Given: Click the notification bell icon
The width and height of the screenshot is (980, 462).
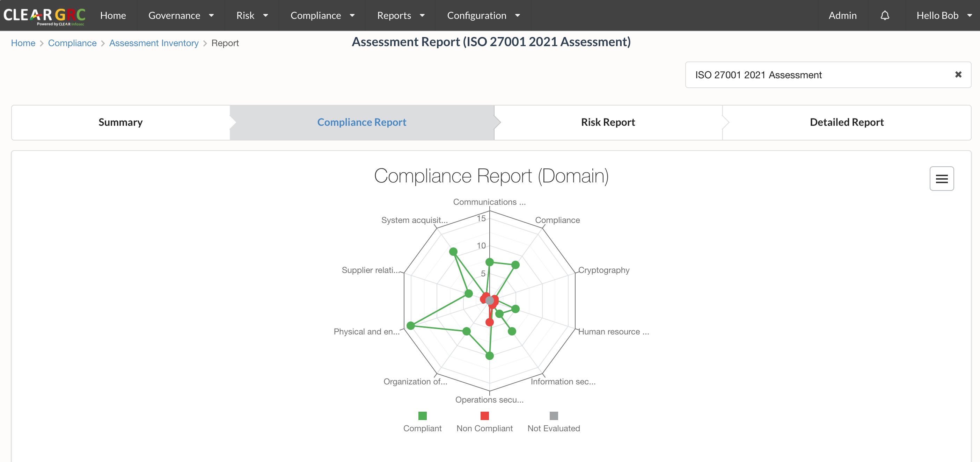Looking at the screenshot, I should (885, 15).
